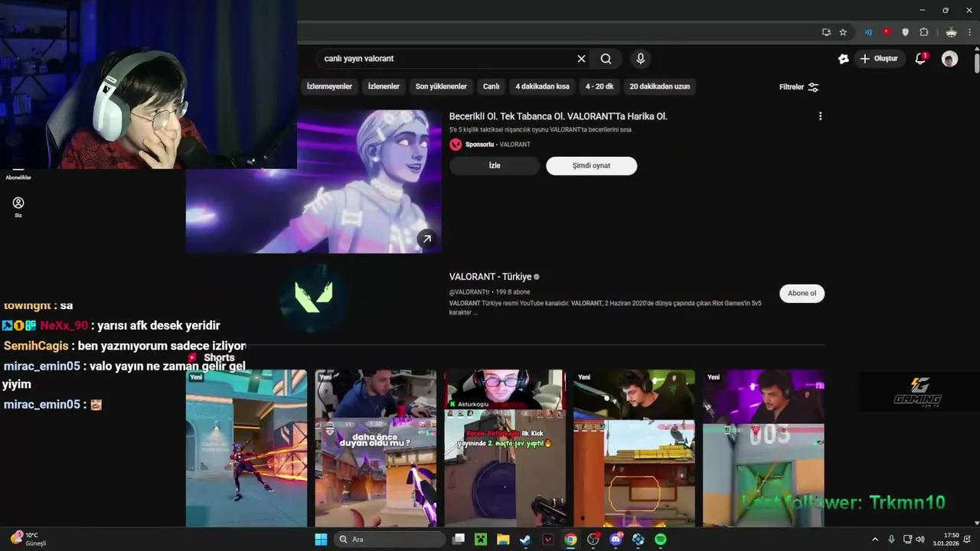Show hidden system tray icons
The height and width of the screenshot is (551, 980).
click(x=875, y=540)
